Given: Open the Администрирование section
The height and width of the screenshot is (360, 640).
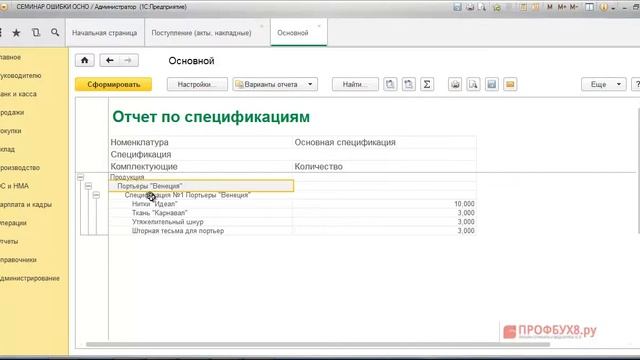Looking at the screenshot, I should [30, 278].
